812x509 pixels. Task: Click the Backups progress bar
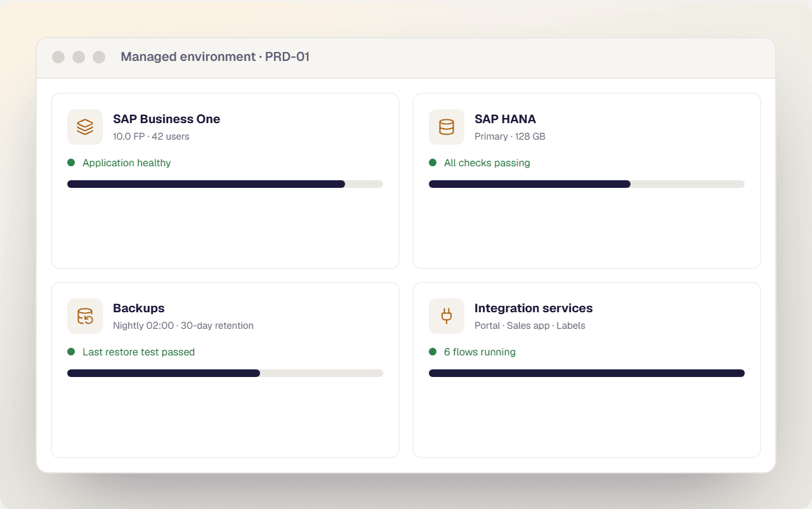click(225, 373)
